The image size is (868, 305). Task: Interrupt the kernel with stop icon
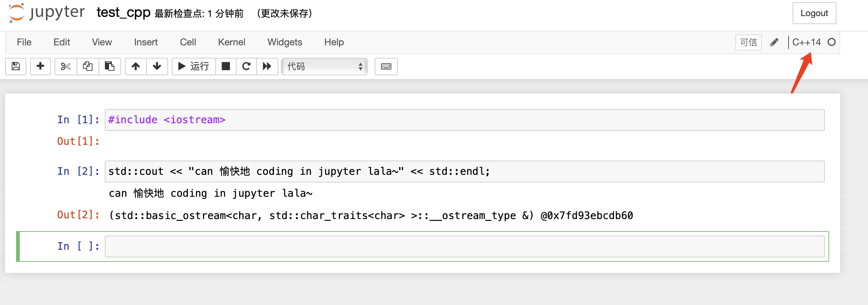coord(226,66)
